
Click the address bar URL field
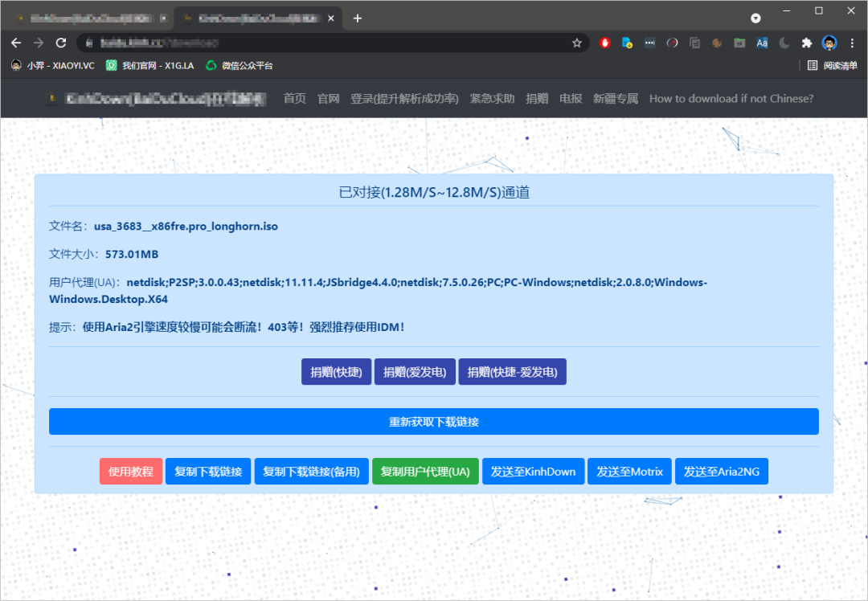332,43
